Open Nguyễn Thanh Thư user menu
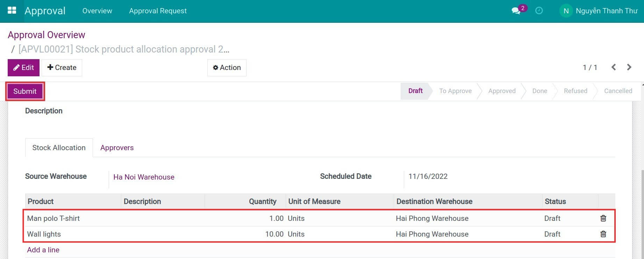Image resolution: width=644 pixels, height=259 pixels. tap(606, 11)
